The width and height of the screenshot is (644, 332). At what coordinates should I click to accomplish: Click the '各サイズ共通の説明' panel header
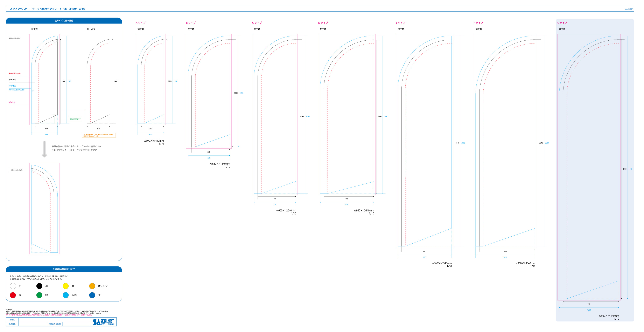(x=64, y=21)
